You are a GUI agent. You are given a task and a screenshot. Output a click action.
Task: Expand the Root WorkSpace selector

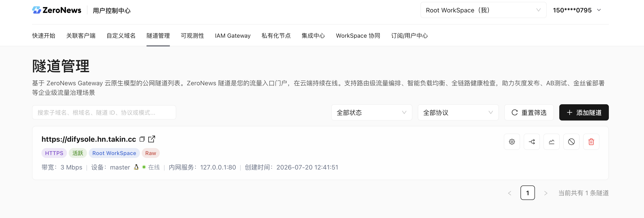click(x=483, y=10)
